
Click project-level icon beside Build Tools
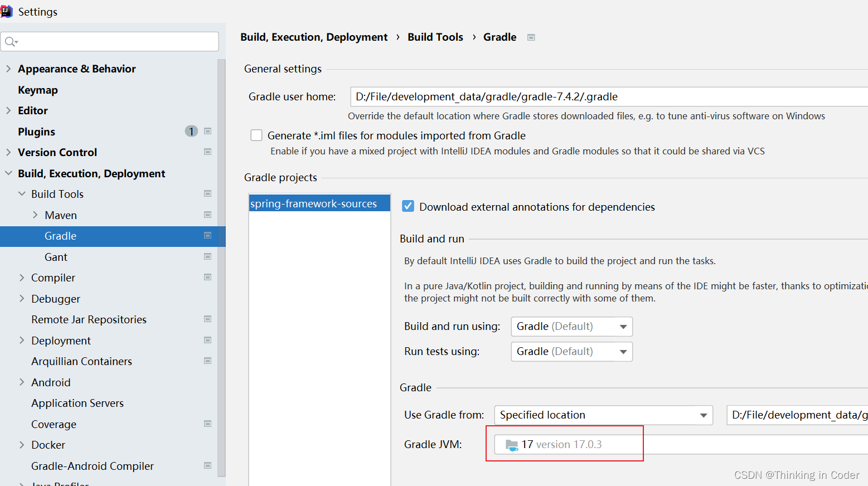[x=207, y=194]
